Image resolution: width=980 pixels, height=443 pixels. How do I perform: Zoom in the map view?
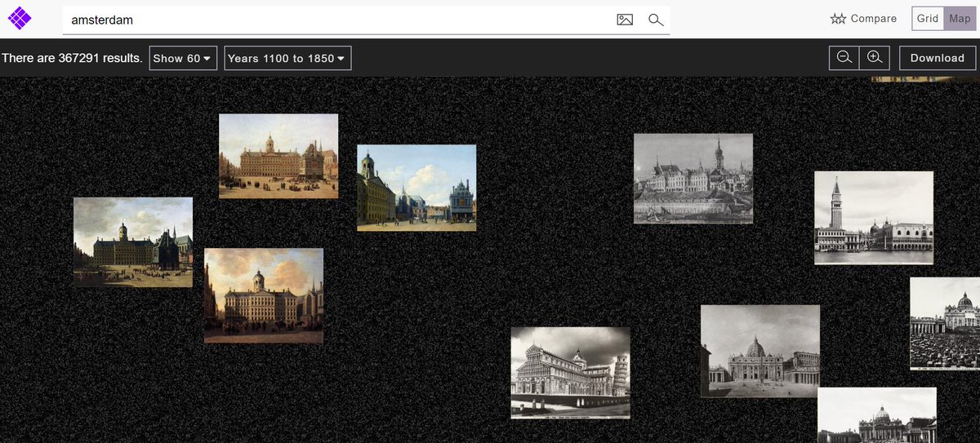point(875,58)
